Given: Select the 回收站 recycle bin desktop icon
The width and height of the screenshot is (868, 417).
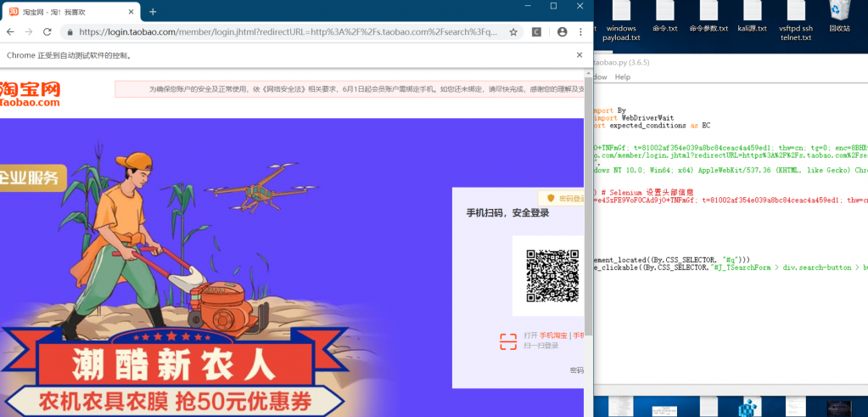Looking at the screenshot, I should pyautogui.click(x=839, y=18).
